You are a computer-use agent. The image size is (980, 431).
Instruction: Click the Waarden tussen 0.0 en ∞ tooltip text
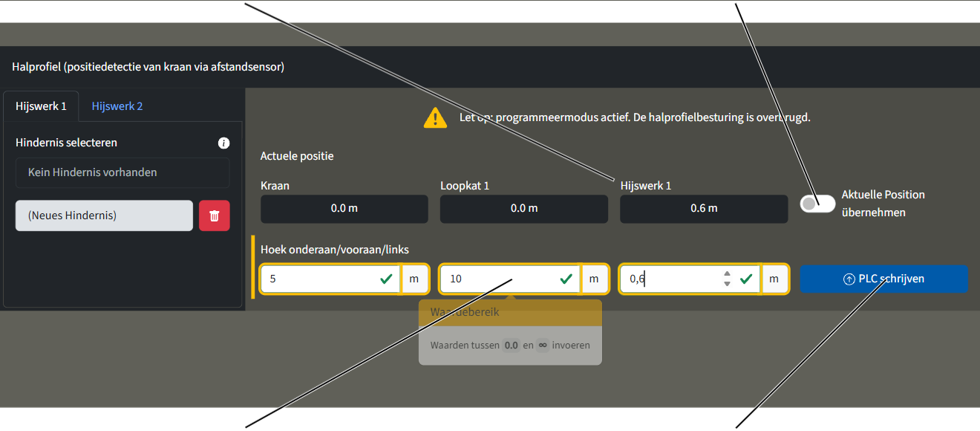[x=510, y=346]
